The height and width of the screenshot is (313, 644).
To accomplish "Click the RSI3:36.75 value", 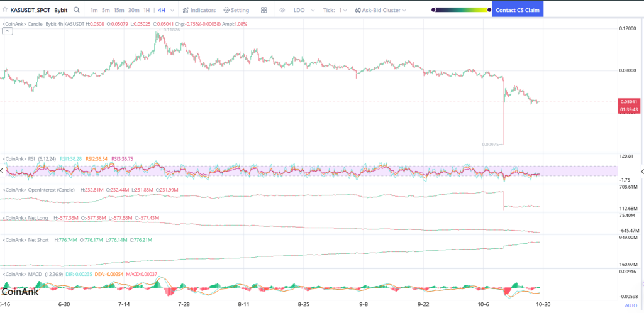I will click(x=121, y=159).
